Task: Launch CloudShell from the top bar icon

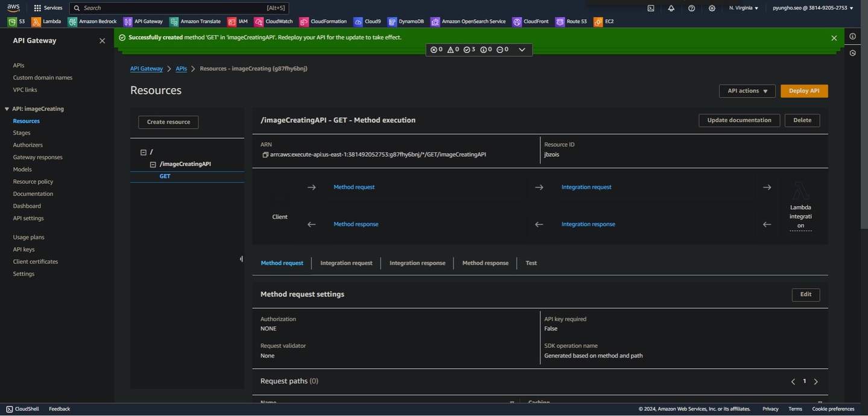Action: [651, 8]
